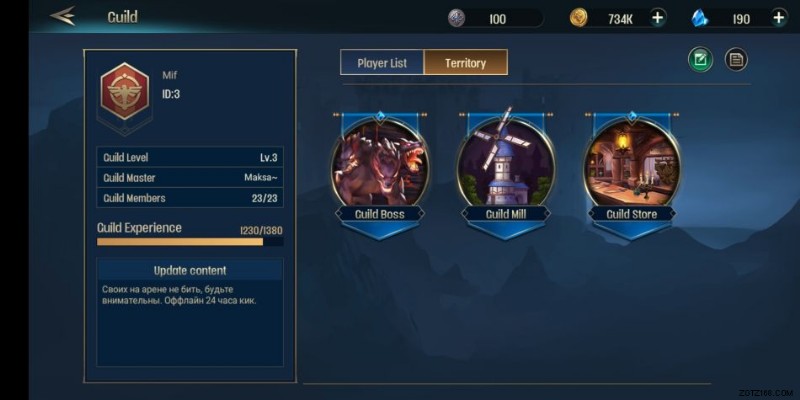Image resolution: width=800 pixels, height=400 pixels.
Task: Open the Guild Mill building
Action: (506, 162)
